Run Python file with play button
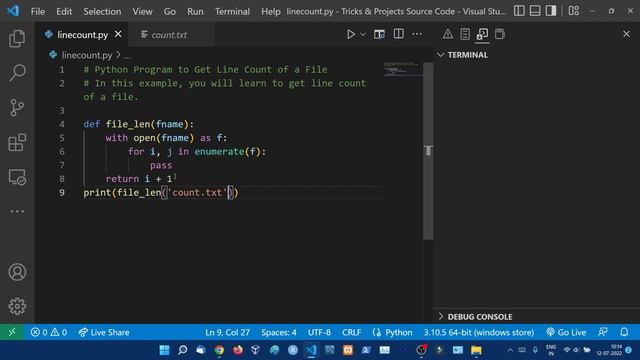The image size is (640, 360). 351,34
